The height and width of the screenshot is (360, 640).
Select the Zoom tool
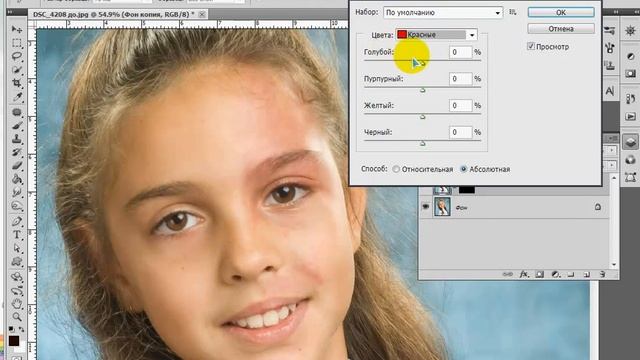(x=17, y=317)
